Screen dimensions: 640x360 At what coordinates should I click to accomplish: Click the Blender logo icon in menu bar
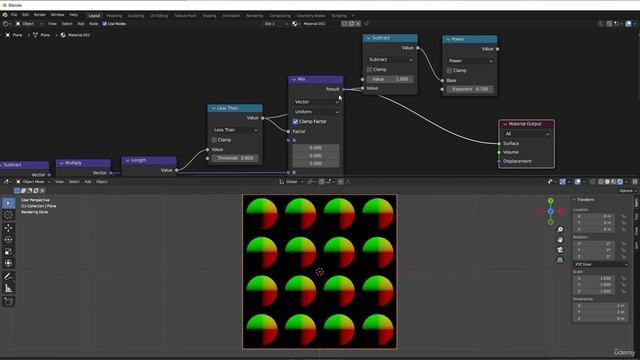tap(5, 15)
